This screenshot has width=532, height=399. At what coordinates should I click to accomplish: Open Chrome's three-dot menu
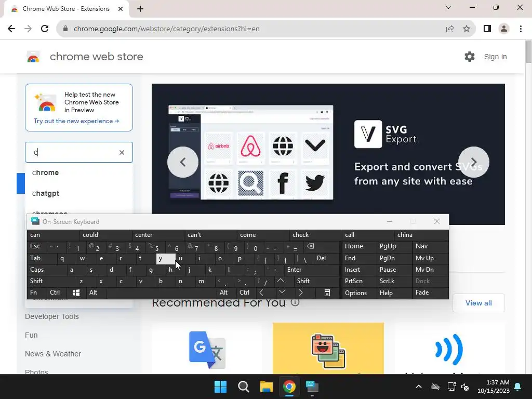(x=521, y=29)
